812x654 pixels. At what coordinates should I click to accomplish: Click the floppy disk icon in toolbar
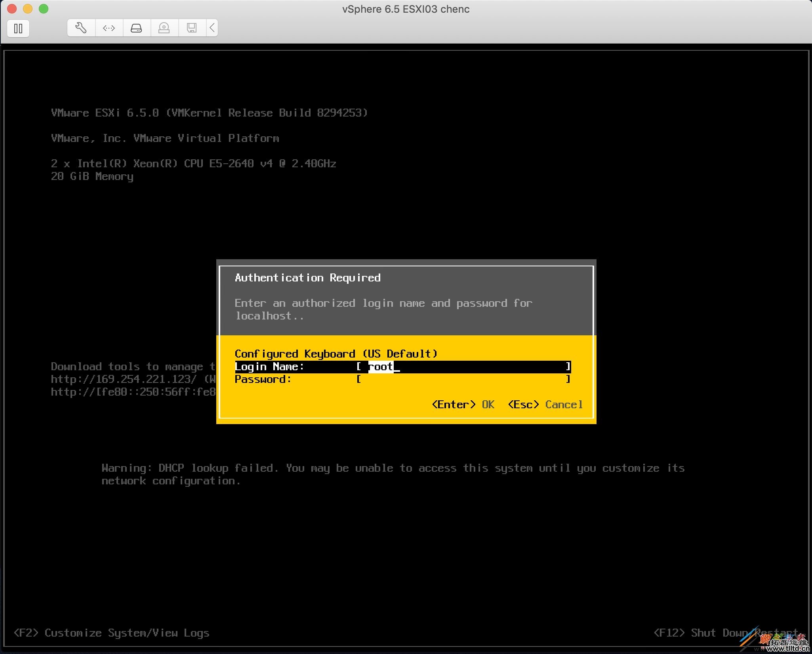[192, 28]
